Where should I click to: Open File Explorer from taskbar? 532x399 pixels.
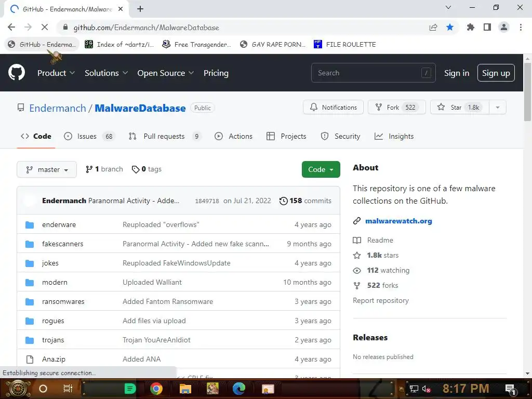pyautogui.click(x=185, y=389)
